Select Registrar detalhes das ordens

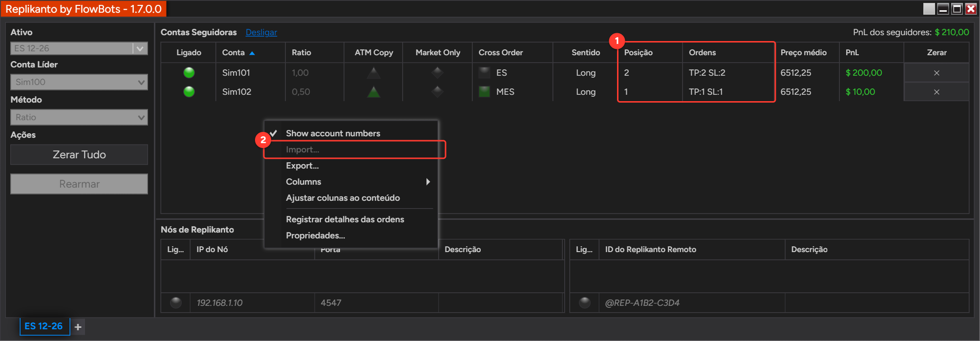(351, 219)
